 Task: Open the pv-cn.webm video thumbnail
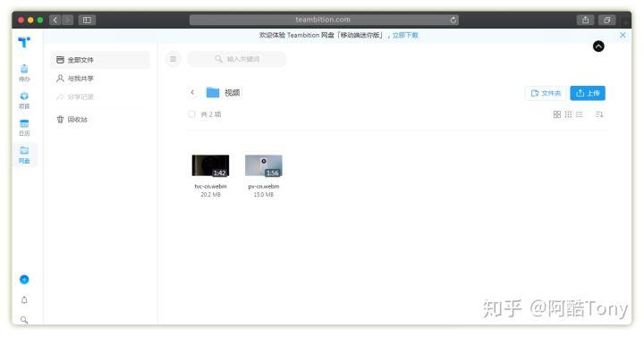point(264,165)
